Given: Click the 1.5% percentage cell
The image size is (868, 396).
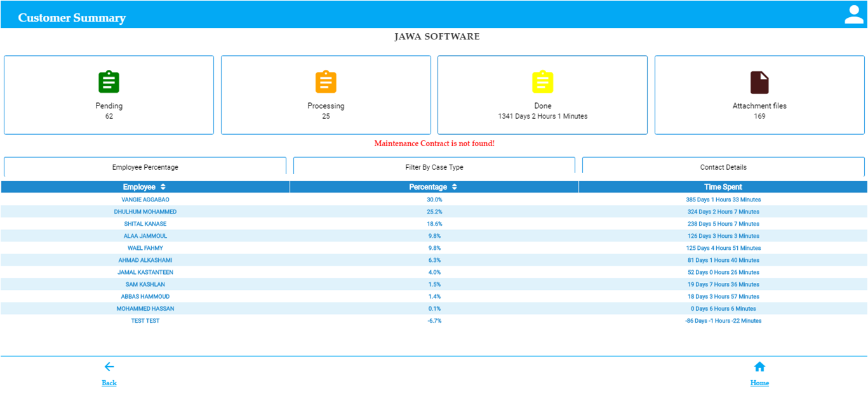Looking at the screenshot, I should pyautogui.click(x=434, y=284).
